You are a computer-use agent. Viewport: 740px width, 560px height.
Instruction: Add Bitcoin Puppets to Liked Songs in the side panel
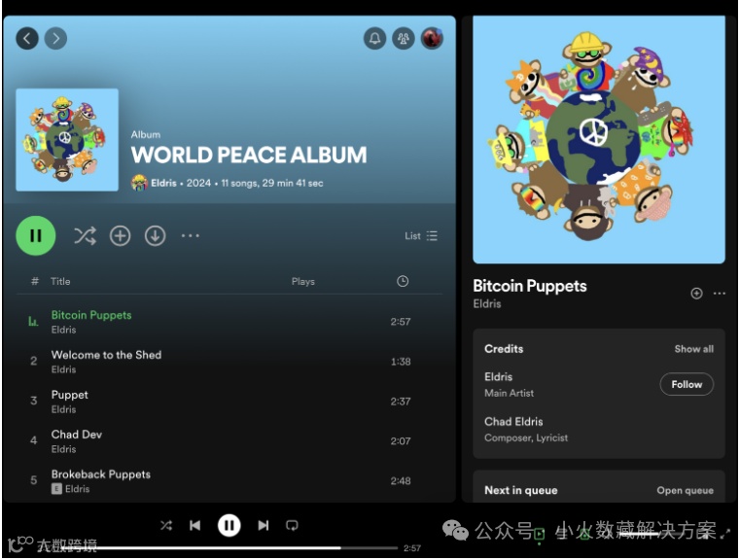[696, 294]
